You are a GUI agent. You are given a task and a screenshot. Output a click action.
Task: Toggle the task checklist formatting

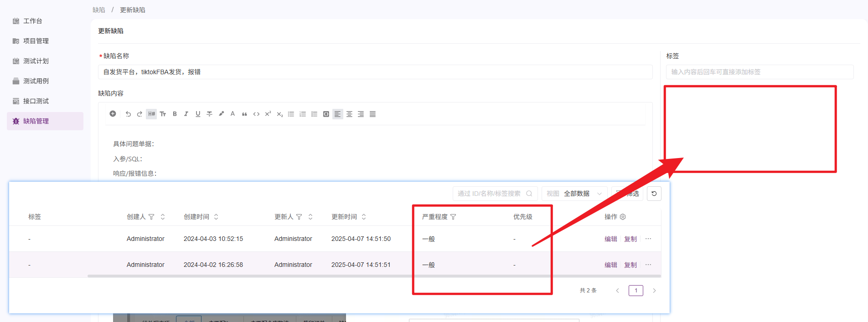point(314,114)
